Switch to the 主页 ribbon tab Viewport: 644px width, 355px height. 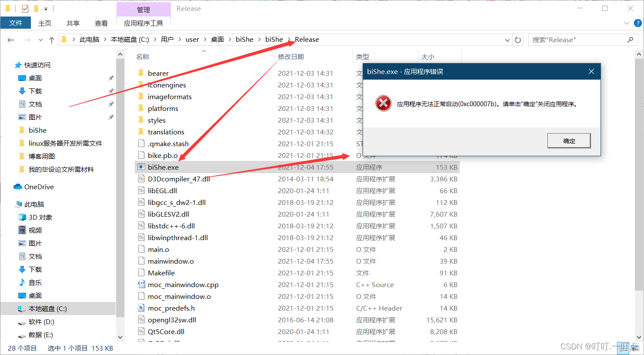tap(45, 23)
